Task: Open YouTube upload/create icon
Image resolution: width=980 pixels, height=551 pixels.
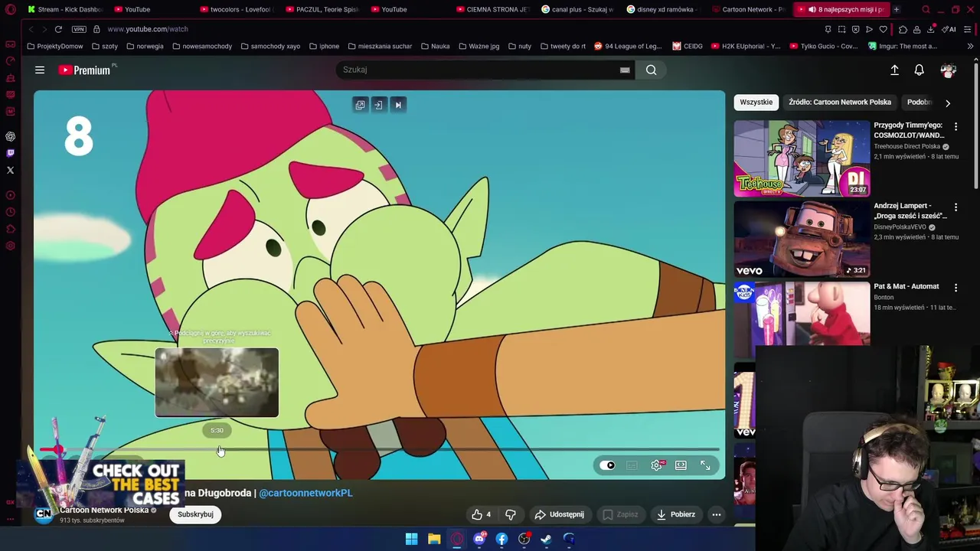Action: 894,70
